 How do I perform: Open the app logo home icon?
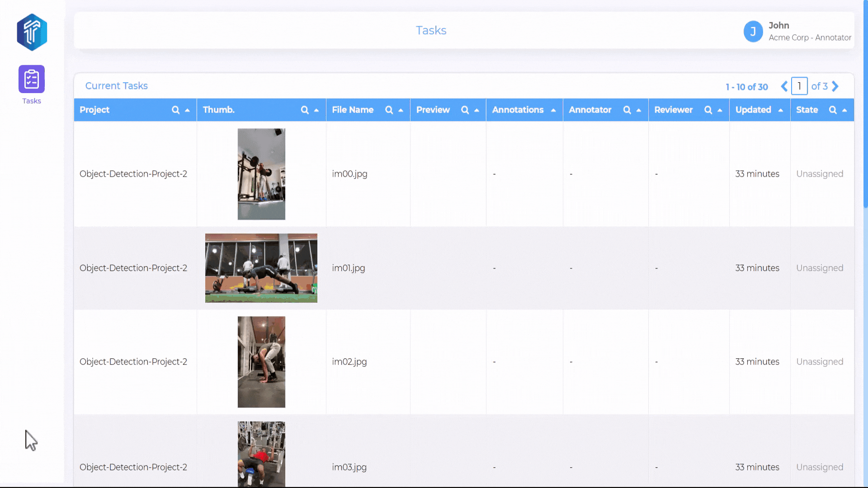[x=32, y=32]
